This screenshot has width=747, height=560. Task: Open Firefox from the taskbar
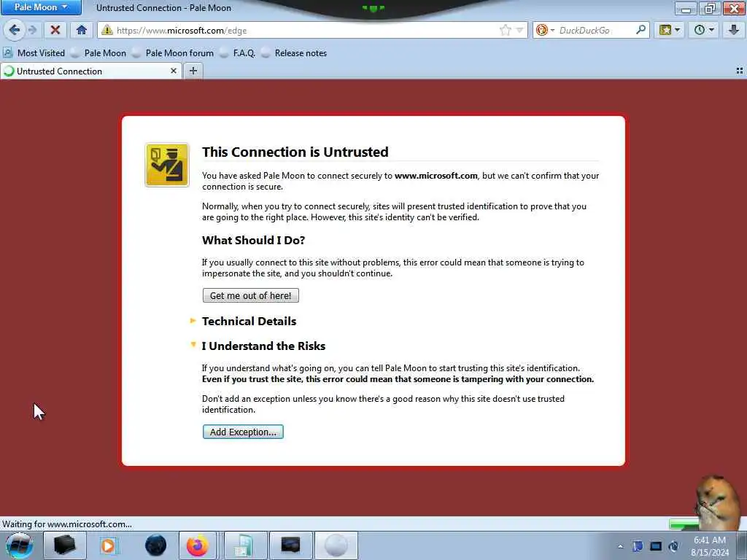[x=197, y=545]
